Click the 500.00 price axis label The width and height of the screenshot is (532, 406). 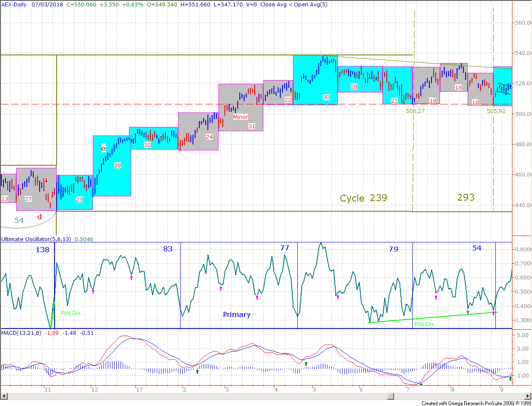pyautogui.click(x=523, y=114)
